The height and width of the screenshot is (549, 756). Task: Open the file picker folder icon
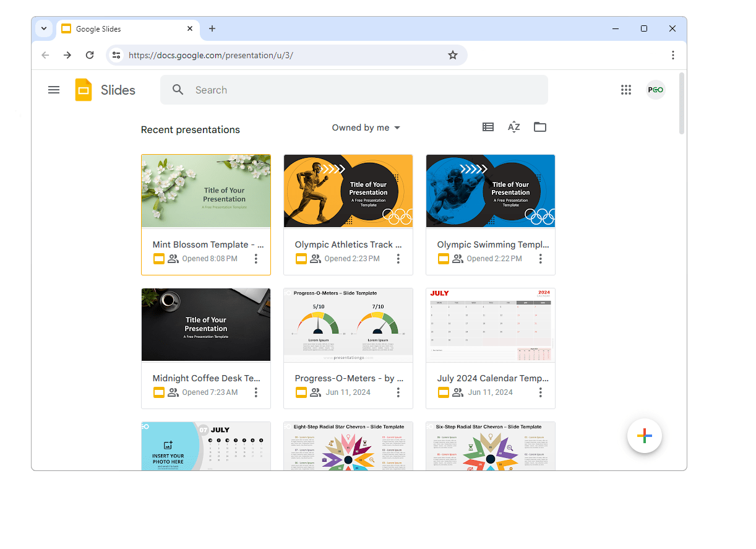[540, 127]
